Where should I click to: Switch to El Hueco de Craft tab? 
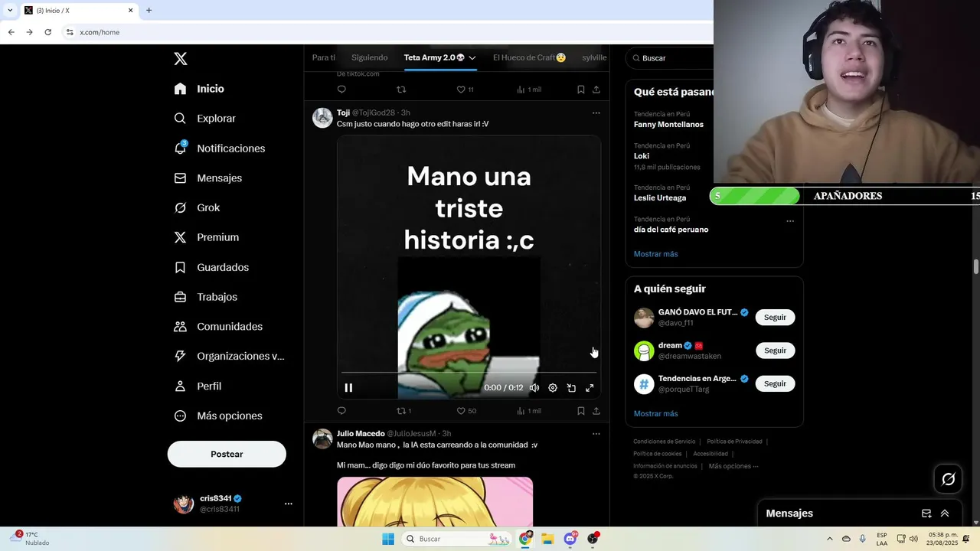pos(530,57)
